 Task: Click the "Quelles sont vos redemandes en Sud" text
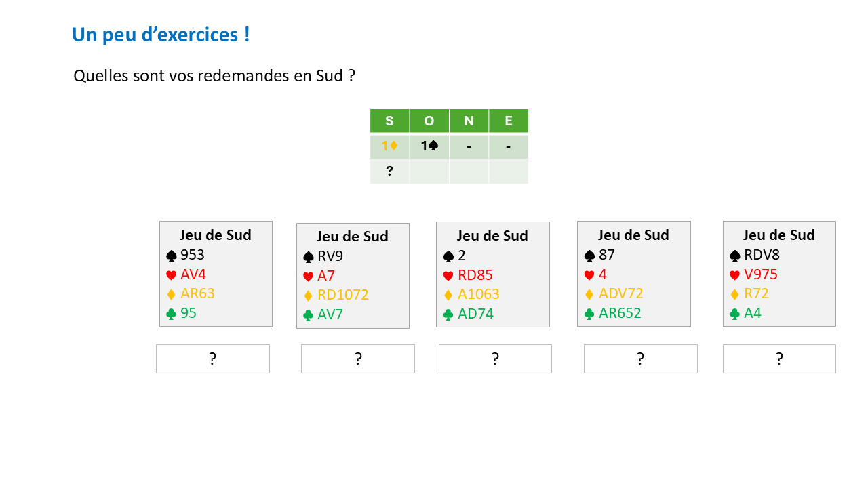pos(214,76)
